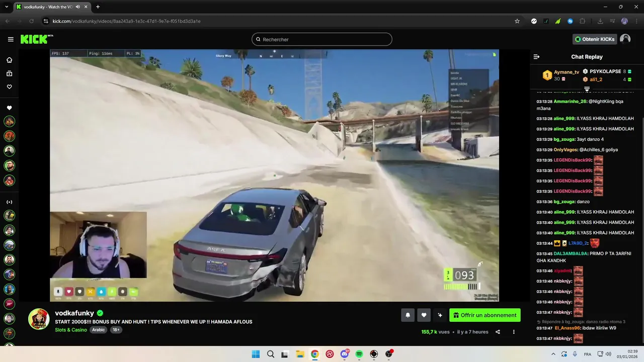
Task: Open Chrome media controls icon
Action: (612, 21)
